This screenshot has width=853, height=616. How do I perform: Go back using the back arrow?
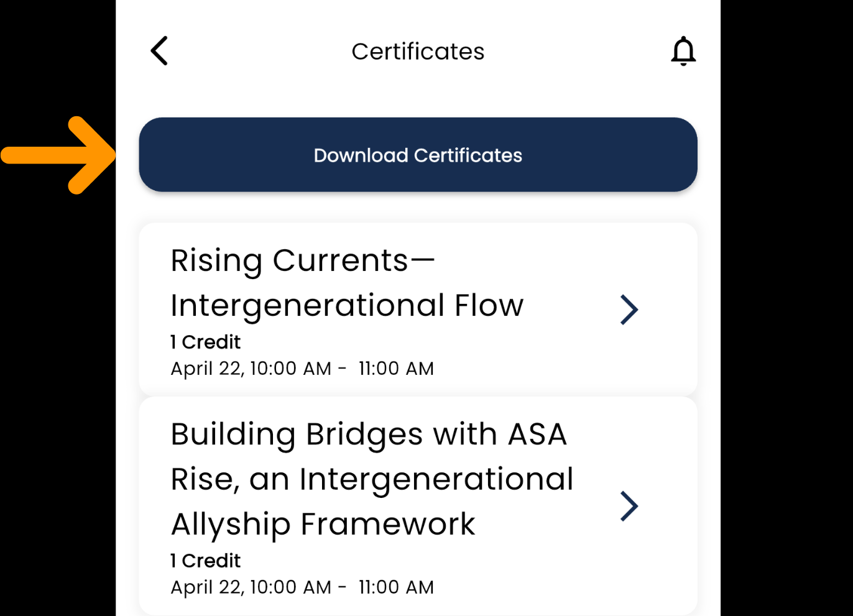coord(159,51)
